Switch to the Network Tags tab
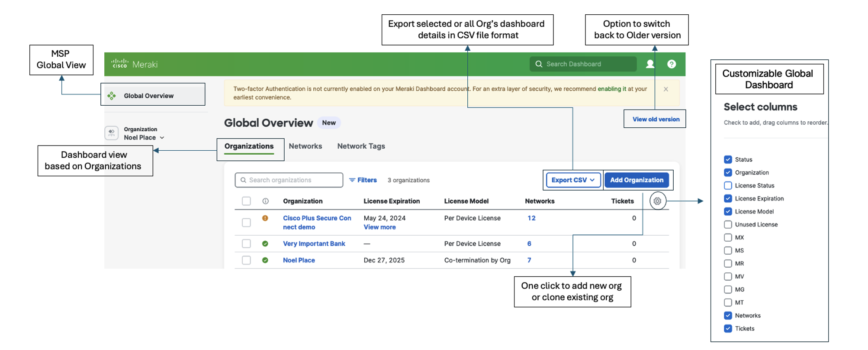This screenshot has width=868, height=350. point(361,146)
